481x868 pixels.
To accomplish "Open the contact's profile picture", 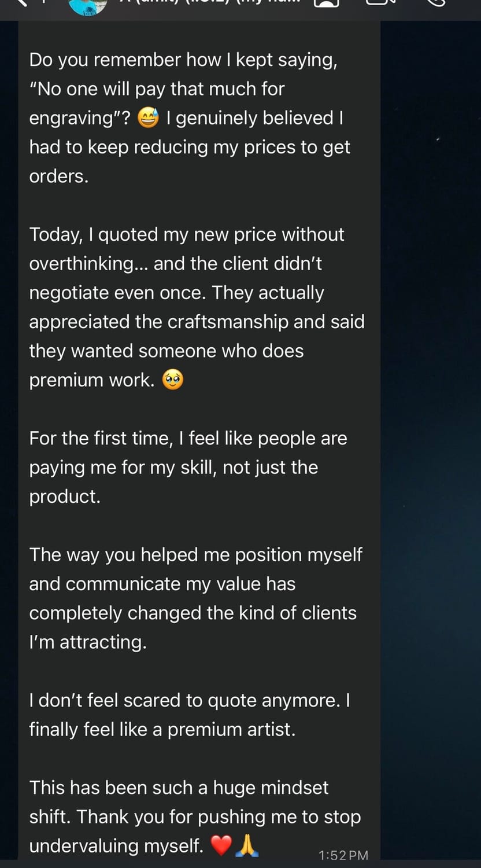I will [x=88, y=6].
